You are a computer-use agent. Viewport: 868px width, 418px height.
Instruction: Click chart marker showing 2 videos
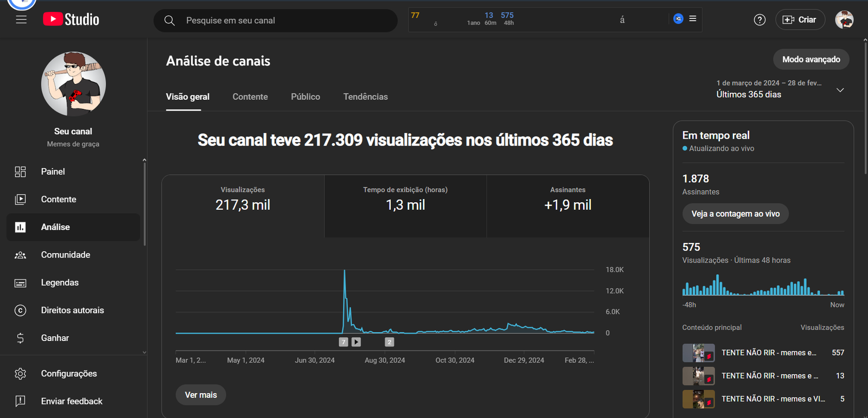click(390, 342)
